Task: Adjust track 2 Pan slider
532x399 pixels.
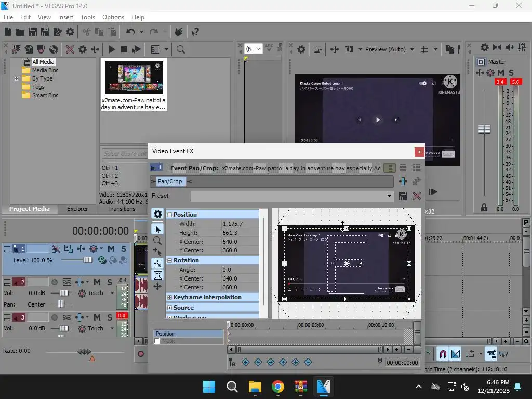Action: point(61,304)
